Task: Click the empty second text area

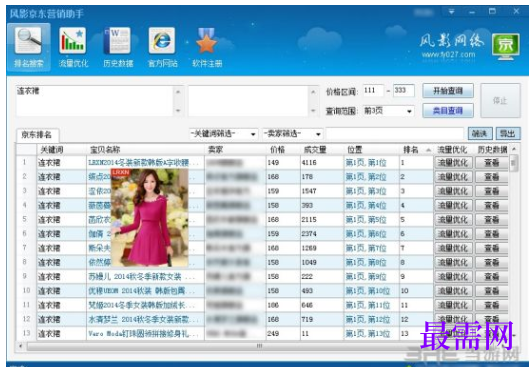Action: (x=248, y=100)
